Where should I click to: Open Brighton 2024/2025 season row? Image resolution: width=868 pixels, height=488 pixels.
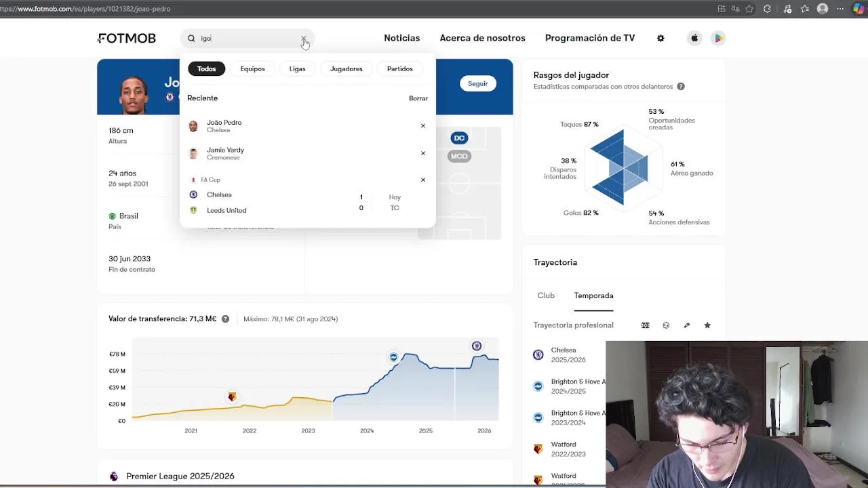pyautogui.click(x=569, y=386)
